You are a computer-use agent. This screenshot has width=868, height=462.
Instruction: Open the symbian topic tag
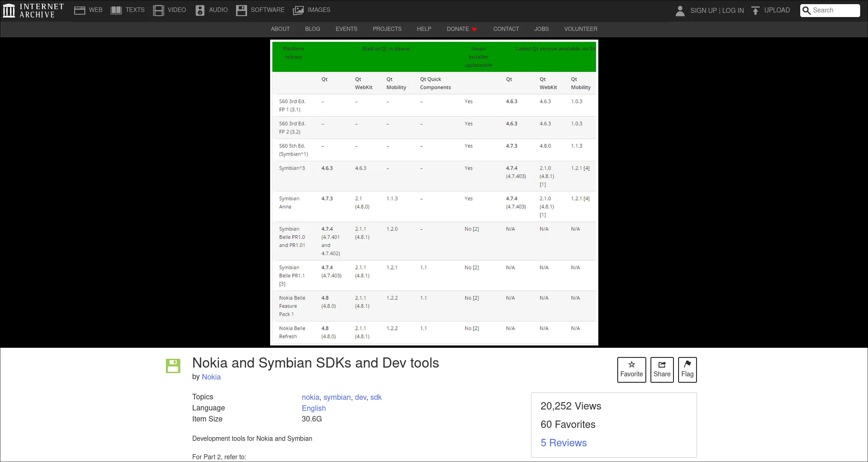click(337, 397)
